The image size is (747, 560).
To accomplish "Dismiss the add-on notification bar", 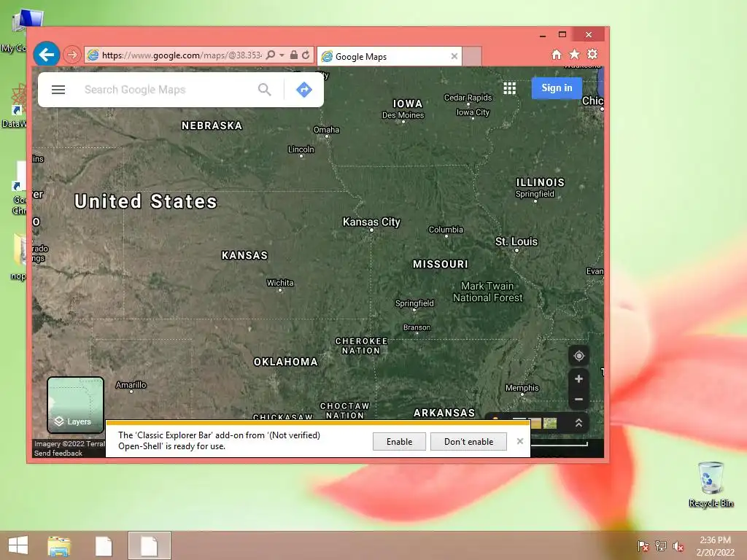I will (x=519, y=441).
